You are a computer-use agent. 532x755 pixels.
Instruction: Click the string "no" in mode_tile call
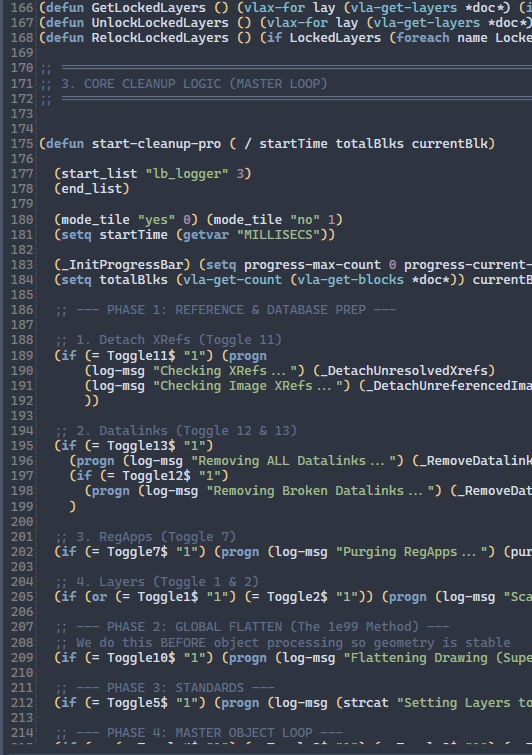pos(305,219)
